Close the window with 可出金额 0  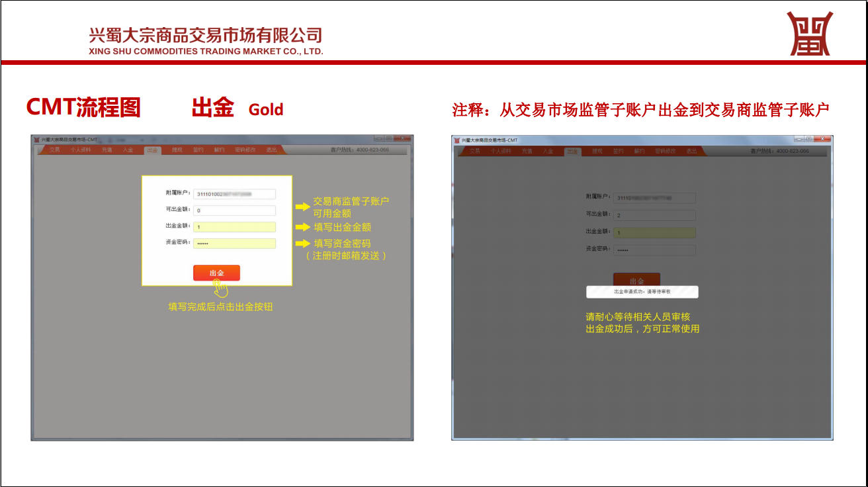(403, 138)
